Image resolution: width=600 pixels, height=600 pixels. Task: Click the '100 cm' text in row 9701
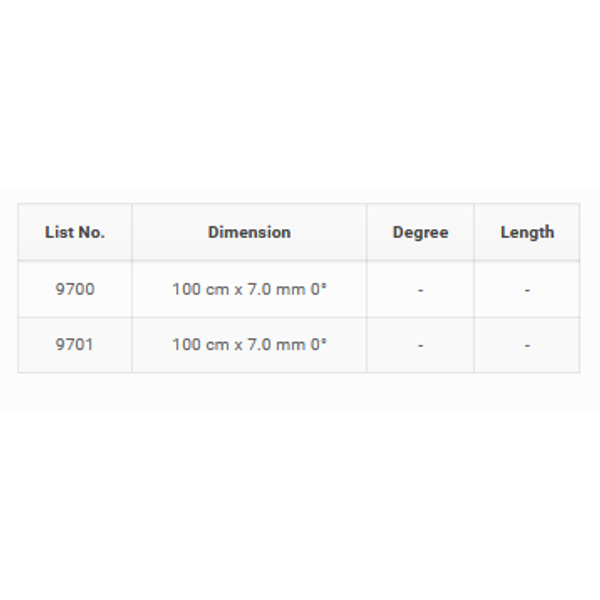point(201,344)
